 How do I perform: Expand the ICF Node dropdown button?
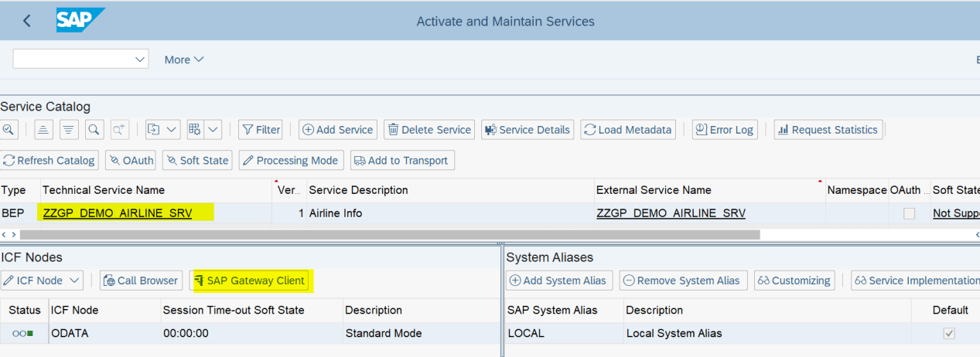[x=75, y=280]
